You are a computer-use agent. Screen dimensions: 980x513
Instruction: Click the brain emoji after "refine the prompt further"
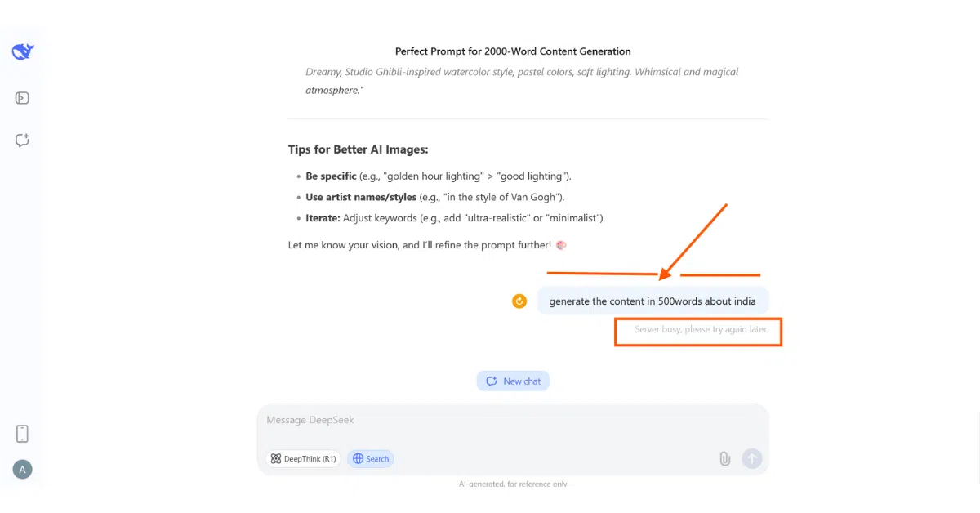click(x=561, y=245)
